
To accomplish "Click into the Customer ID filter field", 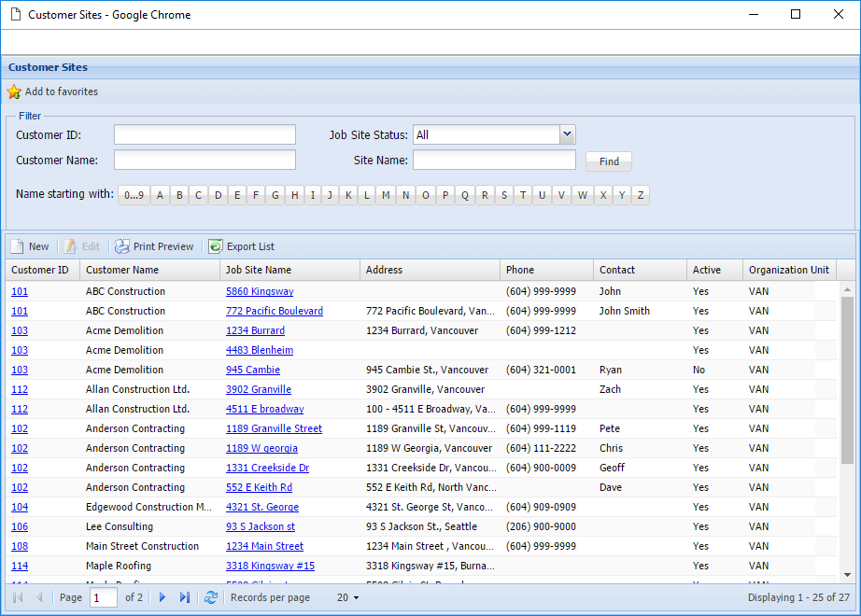I will point(205,134).
